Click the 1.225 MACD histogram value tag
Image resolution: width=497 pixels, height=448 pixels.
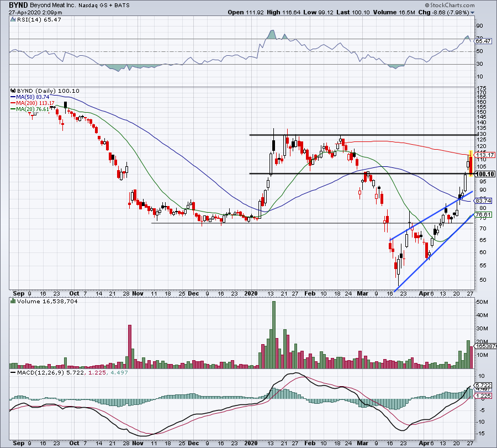(483, 396)
